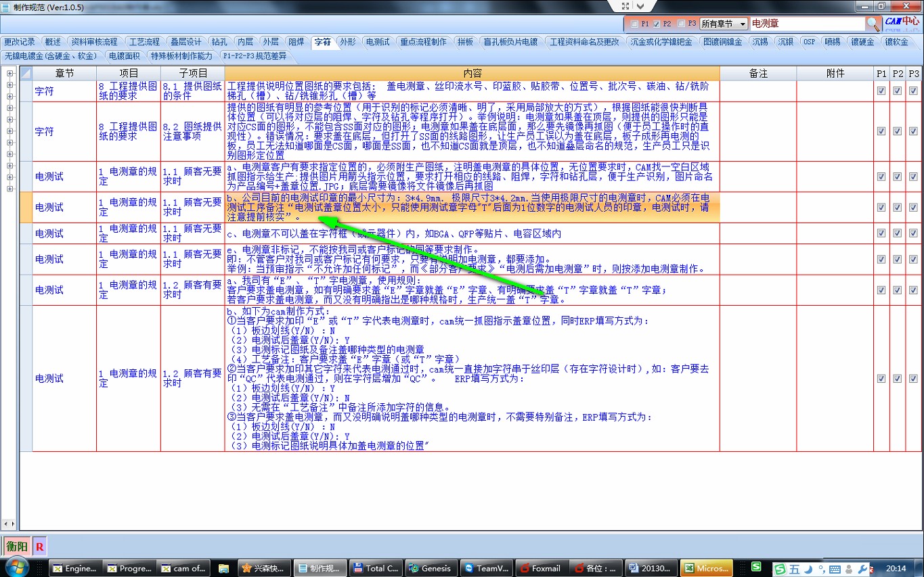Click the magnifier search icon
Screen dimensions: 924x577
click(x=873, y=24)
